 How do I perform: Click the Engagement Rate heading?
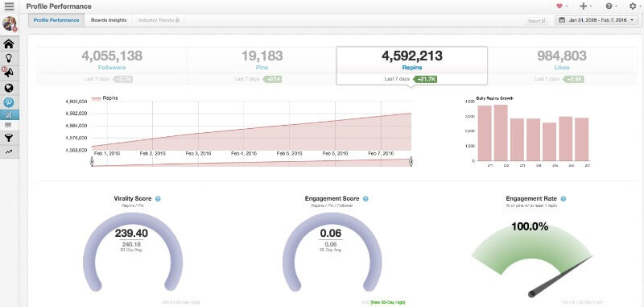click(x=531, y=199)
